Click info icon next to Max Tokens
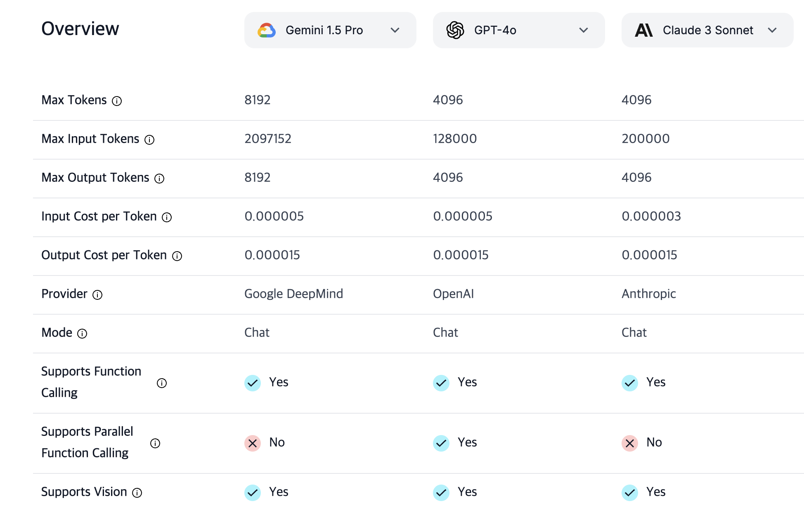This screenshot has height=532, width=804. point(117,101)
